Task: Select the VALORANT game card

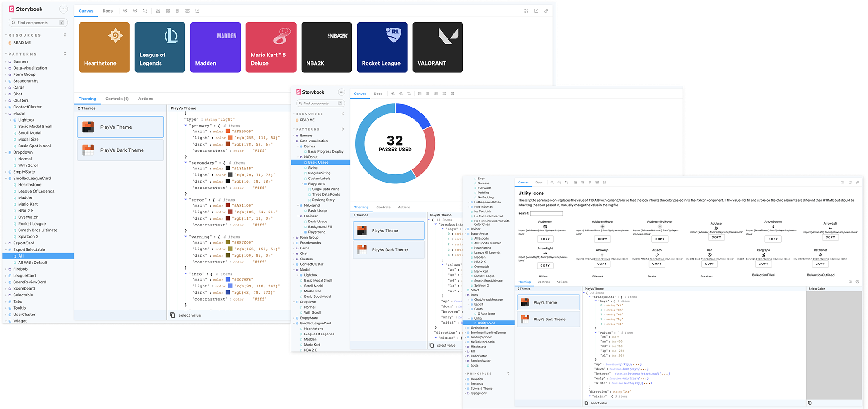Action: click(x=438, y=47)
